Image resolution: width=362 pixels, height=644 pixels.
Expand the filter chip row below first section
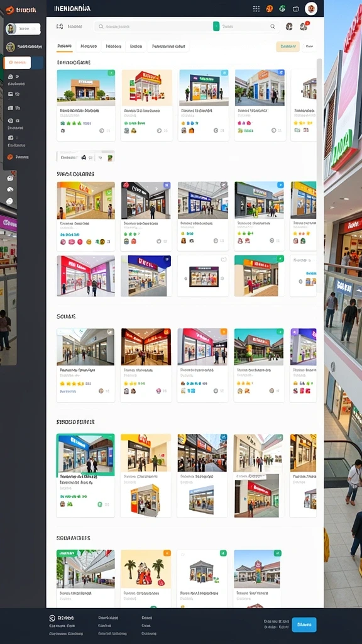click(x=85, y=157)
